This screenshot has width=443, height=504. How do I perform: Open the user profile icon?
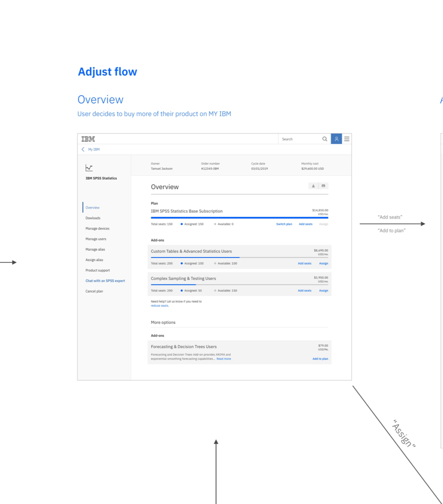click(x=336, y=139)
